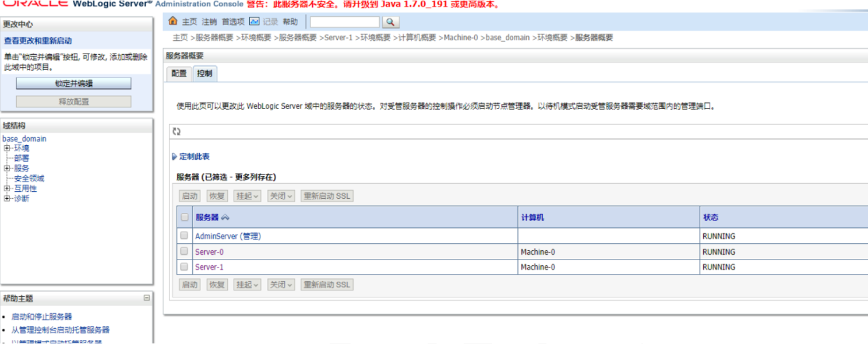Sort by the 服务器 column arrow icon
This screenshot has height=344, width=868.
point(225,217)
